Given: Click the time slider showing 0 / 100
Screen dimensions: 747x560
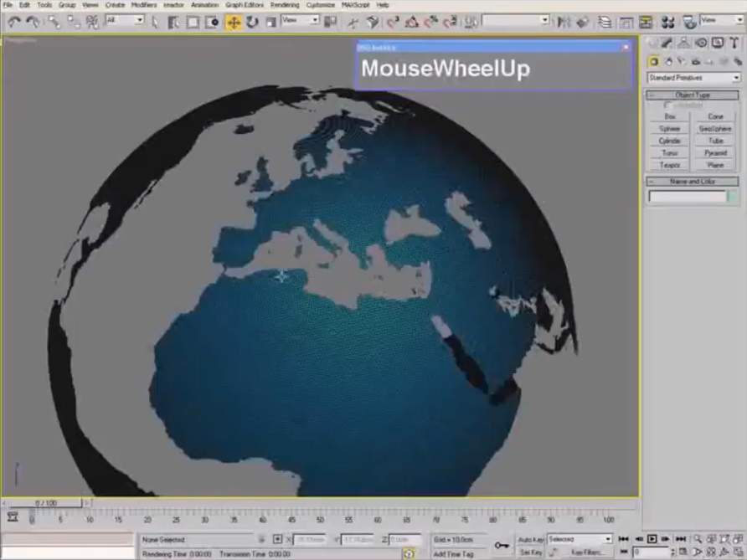Looking at the screenshot, I should [x=46, y=503].
